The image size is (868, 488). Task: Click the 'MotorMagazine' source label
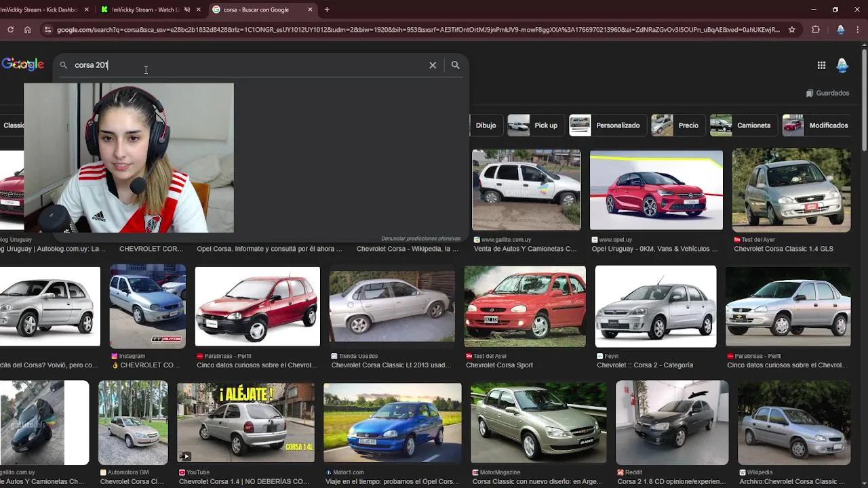point(500,472)
